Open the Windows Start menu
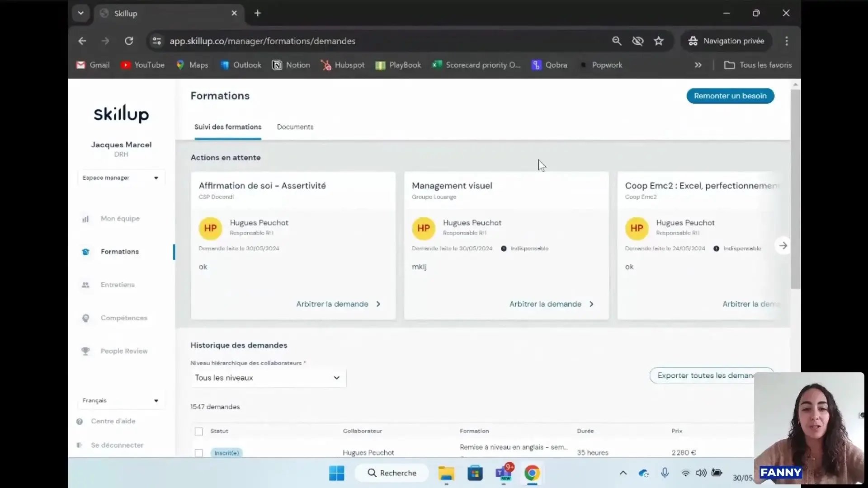Screen dimensions: 868x488 pos(337,473)
